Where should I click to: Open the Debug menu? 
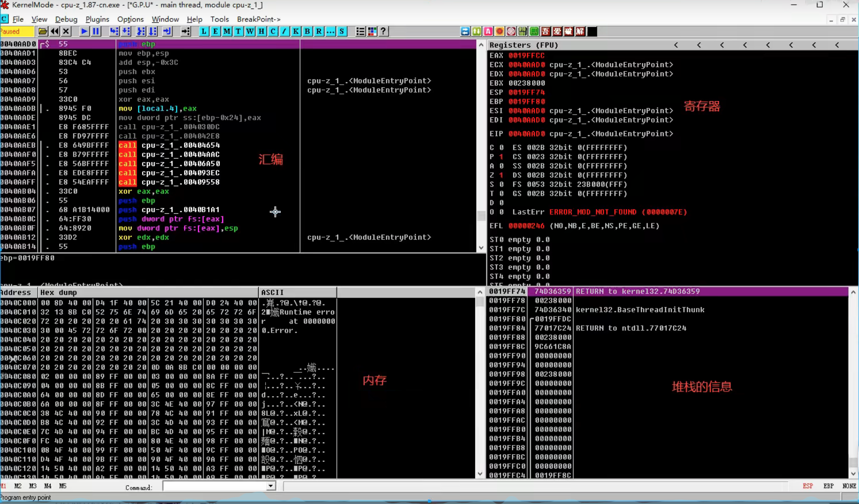[66, 19]
